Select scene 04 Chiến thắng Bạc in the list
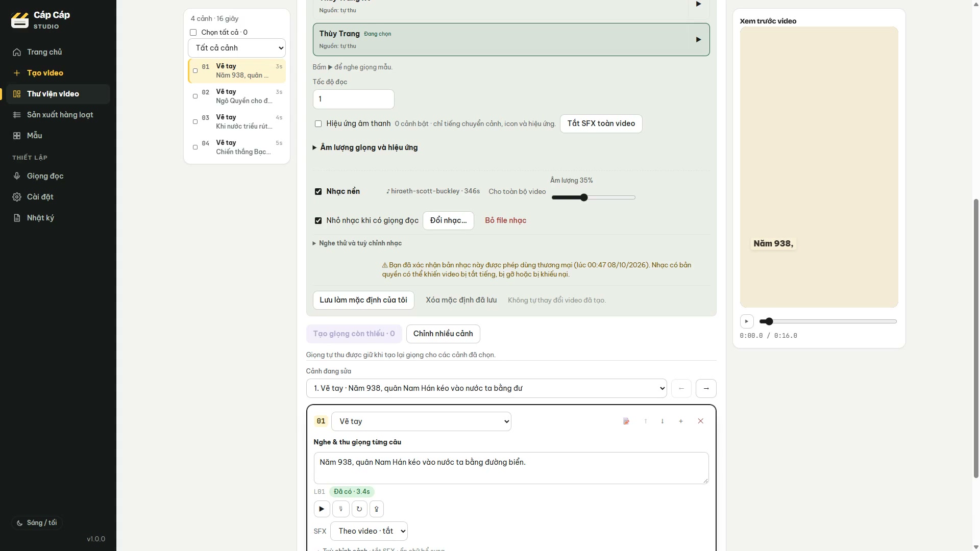The image size is (980, 551). (x=237, y=147)
